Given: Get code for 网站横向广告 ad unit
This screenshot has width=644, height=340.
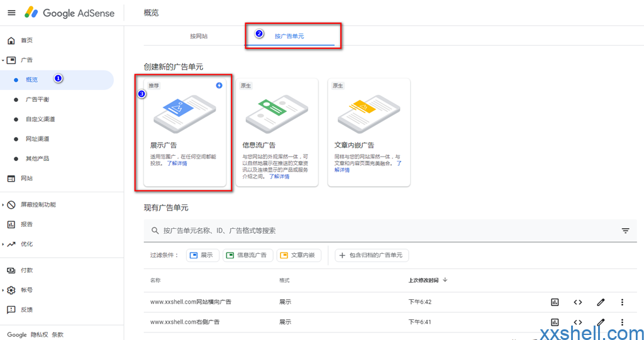Looking at the screenshot, I should click(577, 302).
